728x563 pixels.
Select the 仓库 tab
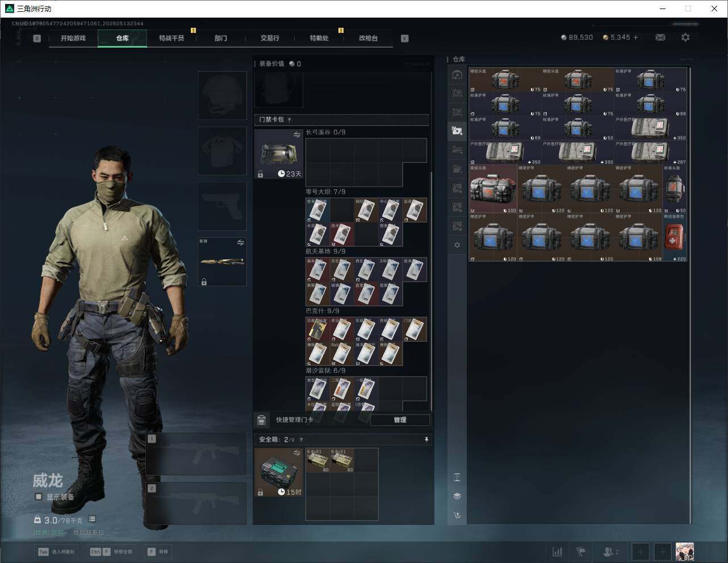(122, 38)
